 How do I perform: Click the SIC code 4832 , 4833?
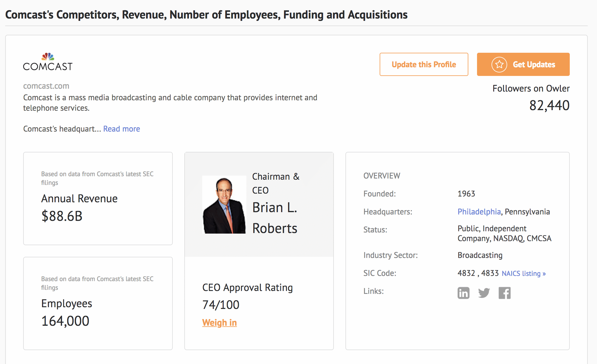[x=478, y=273]
